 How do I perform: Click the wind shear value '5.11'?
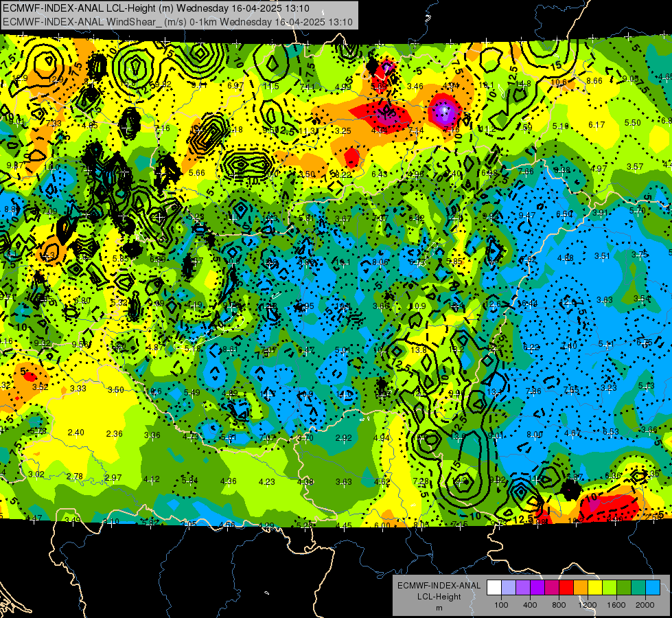click(x=606, y=345)
